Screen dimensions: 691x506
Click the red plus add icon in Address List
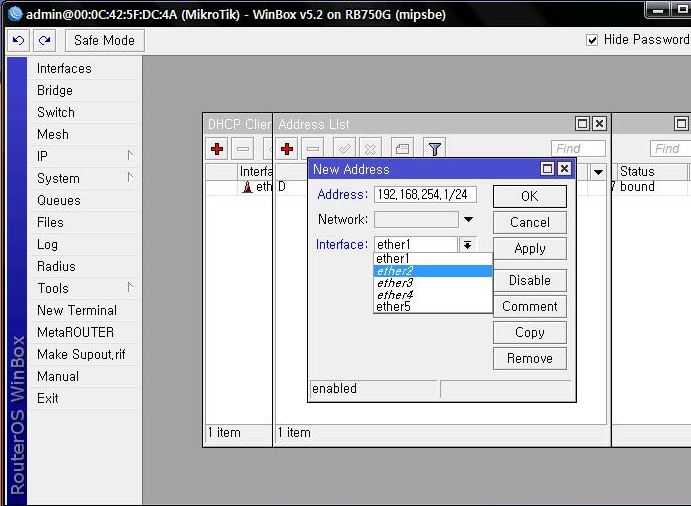[287, 149]
